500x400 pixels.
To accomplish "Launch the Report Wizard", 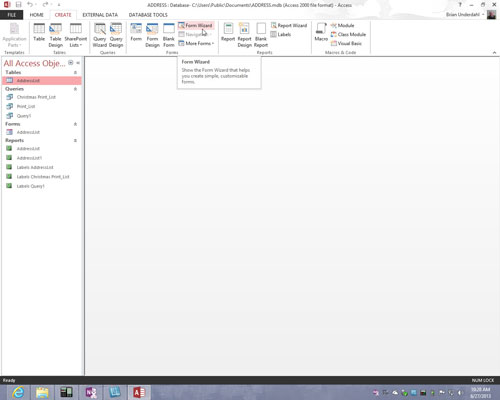I will [289, 25].
